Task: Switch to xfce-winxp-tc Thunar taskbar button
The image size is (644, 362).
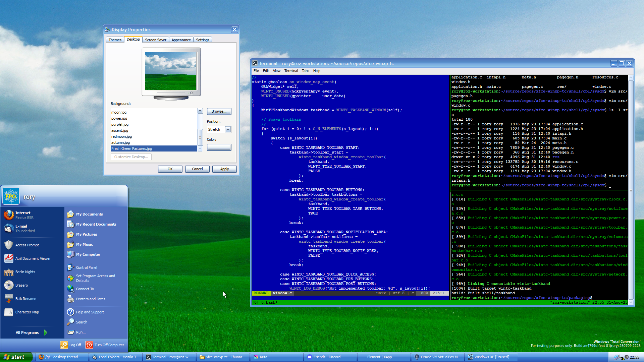Action: 223,357
